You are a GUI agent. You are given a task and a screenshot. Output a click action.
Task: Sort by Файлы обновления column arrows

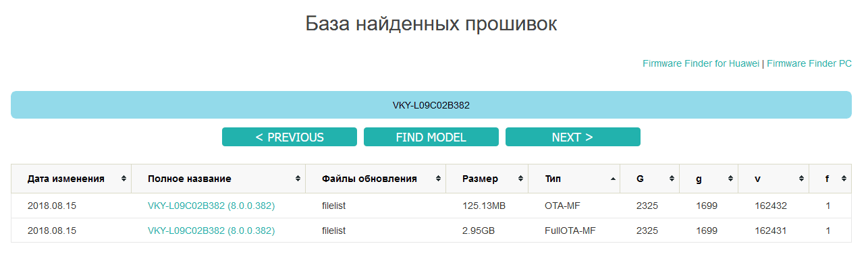coord(438,179)
